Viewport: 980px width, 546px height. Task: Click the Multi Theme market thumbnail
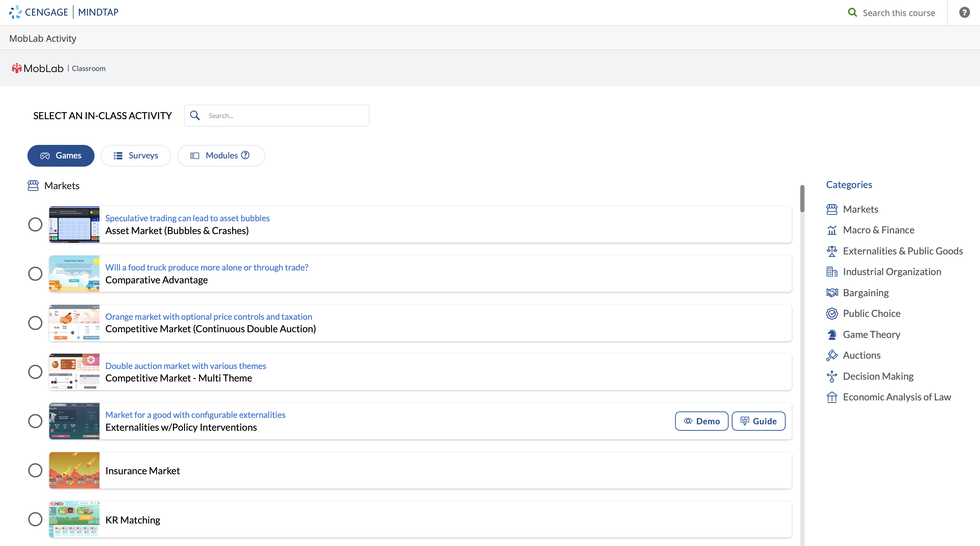(x=74, y=371)
